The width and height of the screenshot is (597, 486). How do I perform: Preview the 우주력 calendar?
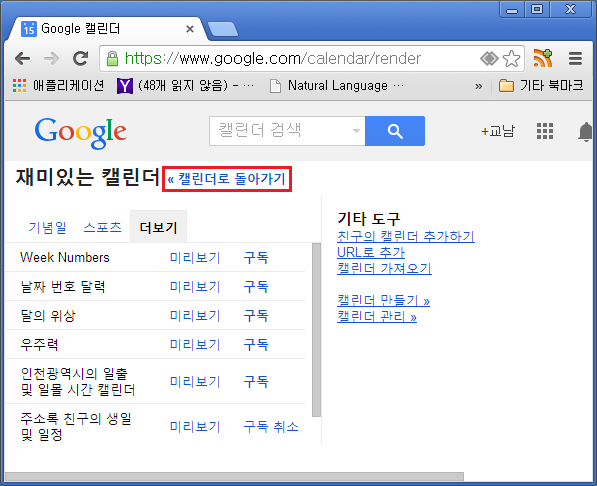pyautogui.click(x=195, y=345)
